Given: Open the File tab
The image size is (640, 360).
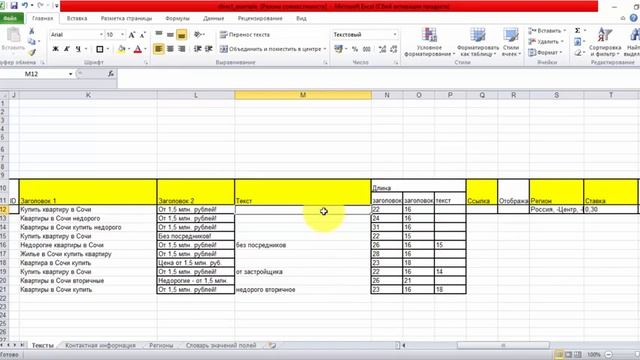Looking at the screenshot, I should tap(11, 18).
